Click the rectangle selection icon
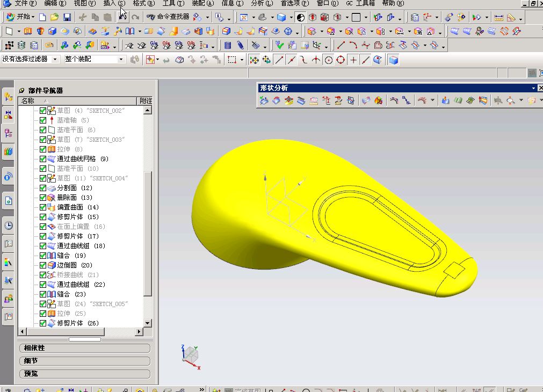This screenshot has height=392, width=543. tap(232, 60)
